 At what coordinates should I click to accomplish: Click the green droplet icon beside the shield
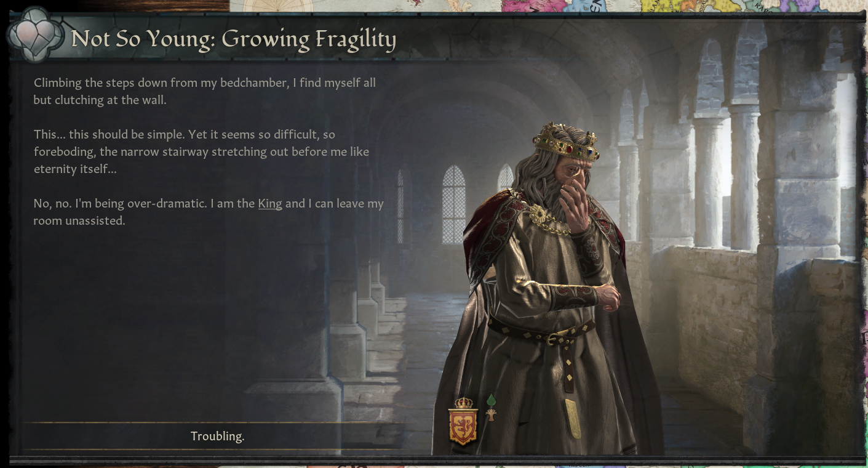click(491, 401)
